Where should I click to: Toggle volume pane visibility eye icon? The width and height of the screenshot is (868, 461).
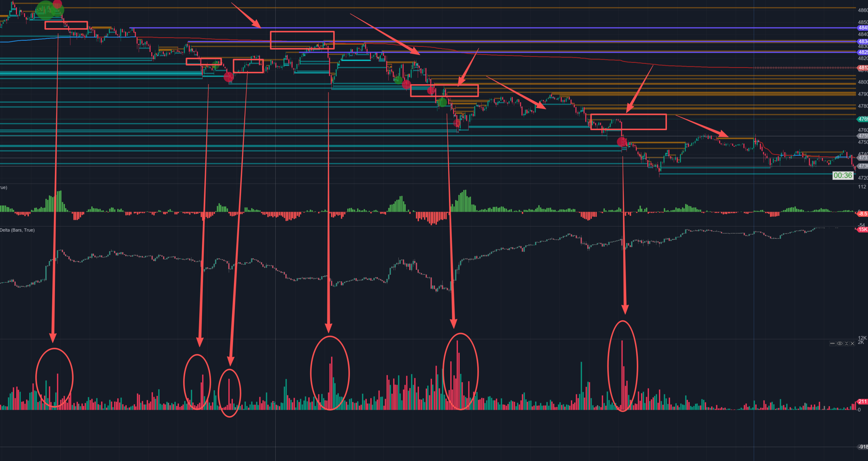point(840,343)
